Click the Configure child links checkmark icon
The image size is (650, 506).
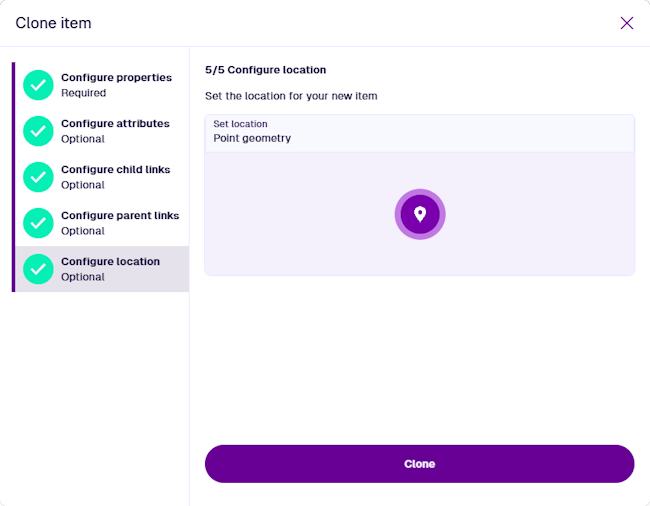pos(38,177)
